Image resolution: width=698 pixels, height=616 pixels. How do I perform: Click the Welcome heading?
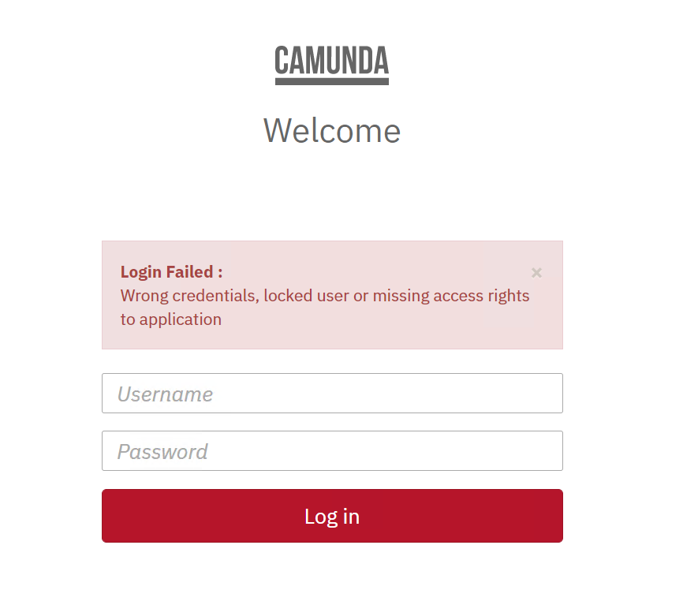point(332,131)
